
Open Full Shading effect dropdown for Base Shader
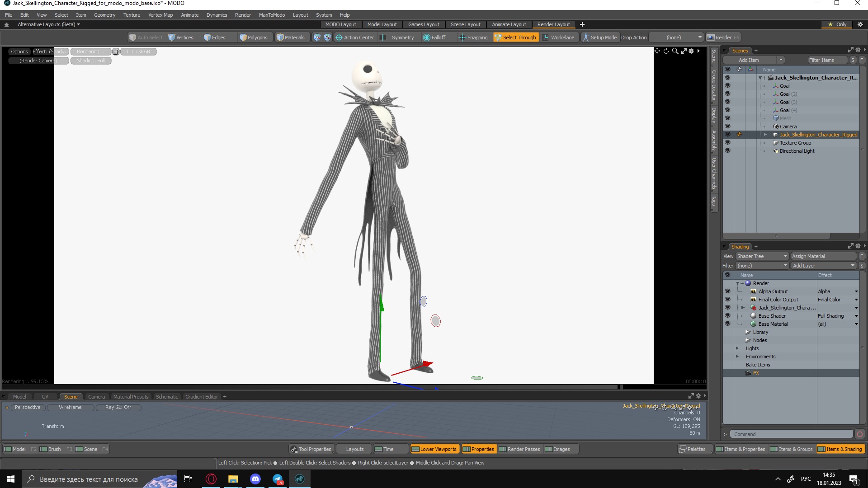tap(856, 316)
